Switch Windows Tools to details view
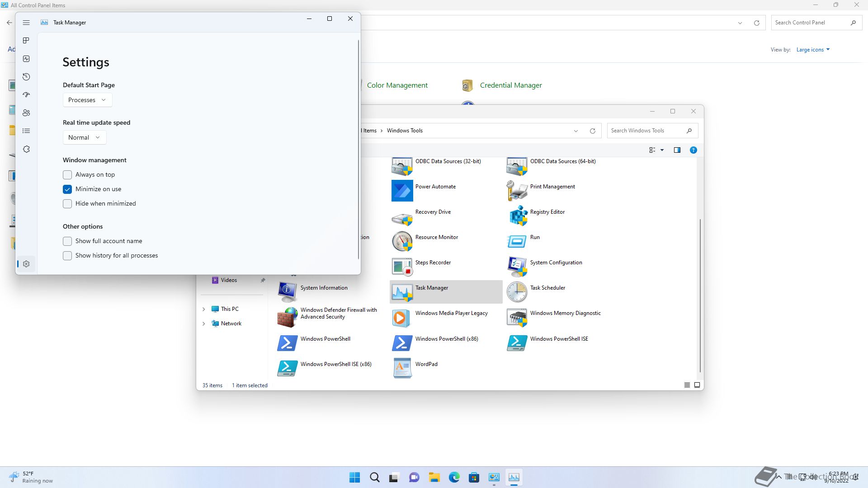The image size is (868, 488). [687, 385]
